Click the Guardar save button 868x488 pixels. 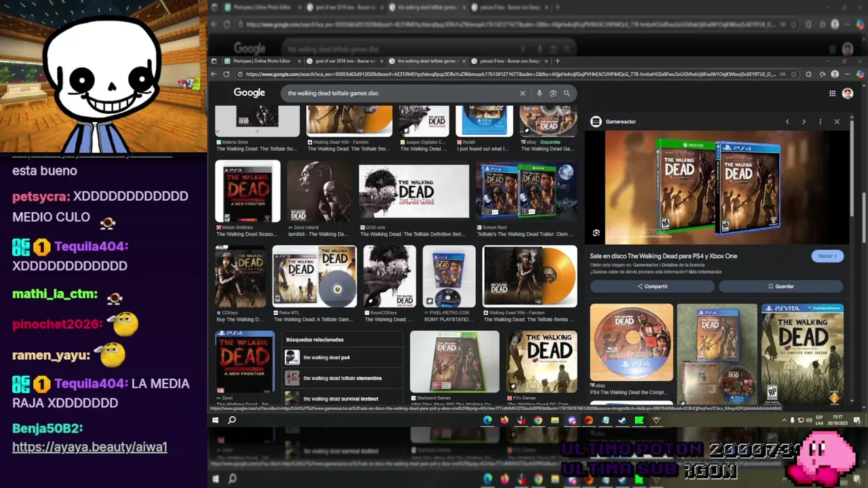tap(781, 287)
